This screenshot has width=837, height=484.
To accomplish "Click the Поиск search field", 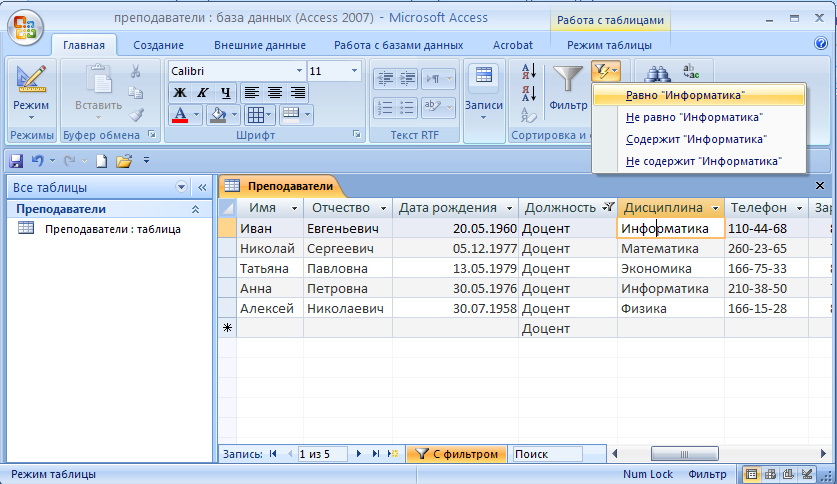I will 547,454.
